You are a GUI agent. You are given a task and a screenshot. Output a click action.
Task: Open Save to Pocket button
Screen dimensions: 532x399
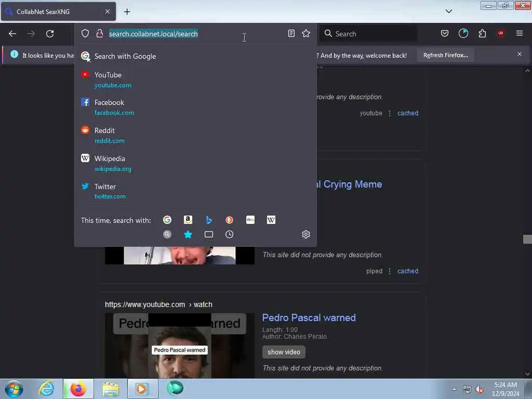click(x=445, y=33)
